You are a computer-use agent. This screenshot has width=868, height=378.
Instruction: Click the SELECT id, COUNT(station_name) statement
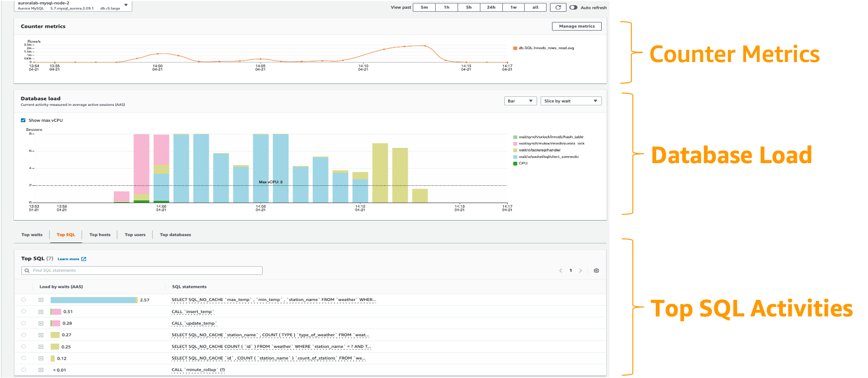[268, 358]
